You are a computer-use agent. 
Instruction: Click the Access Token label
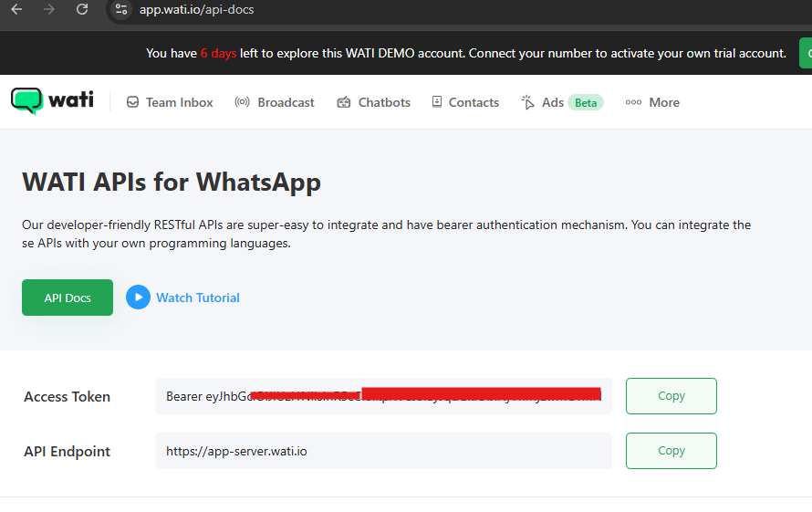[x=68, y=396]
